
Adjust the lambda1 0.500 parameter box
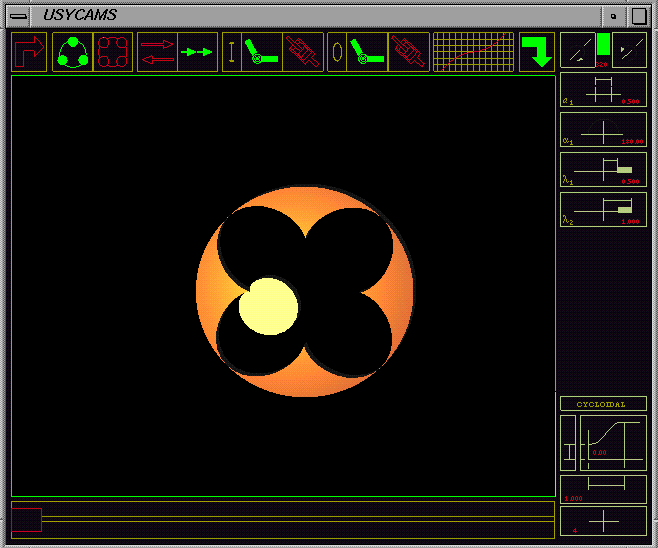(603, 170)
